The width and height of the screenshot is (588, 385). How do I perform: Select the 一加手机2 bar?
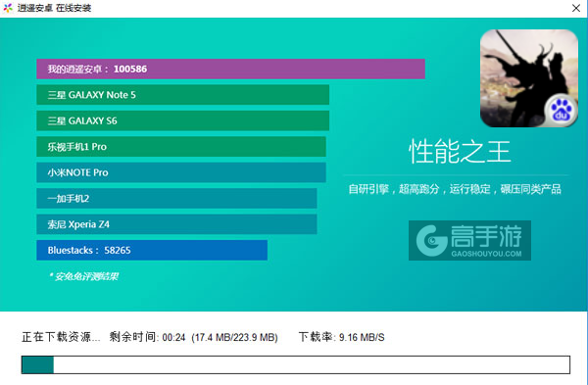(x=176, y=198)
